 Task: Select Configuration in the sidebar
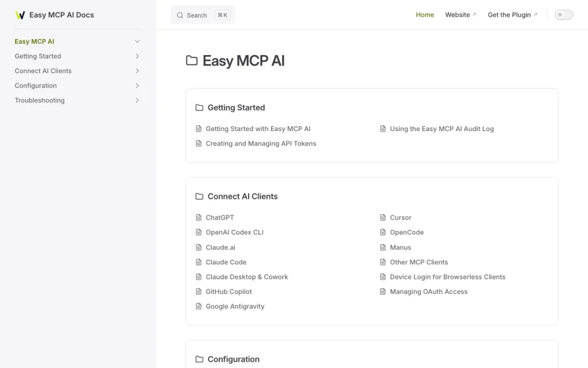(x=36, y=86)
